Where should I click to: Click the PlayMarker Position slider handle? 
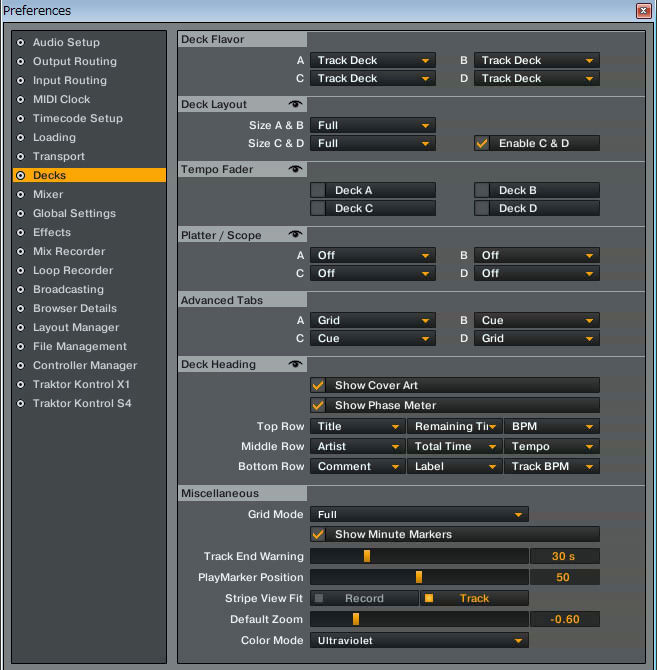pyautogui.click(x=419, y=577)
